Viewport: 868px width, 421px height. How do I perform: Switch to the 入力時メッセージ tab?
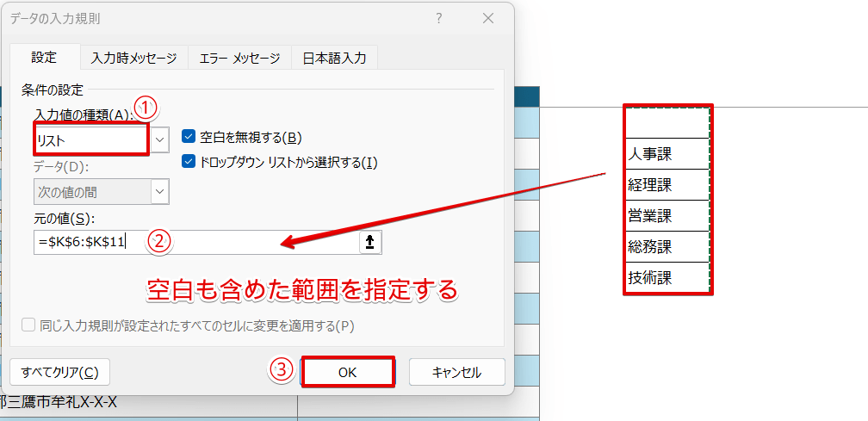(133, 59)
